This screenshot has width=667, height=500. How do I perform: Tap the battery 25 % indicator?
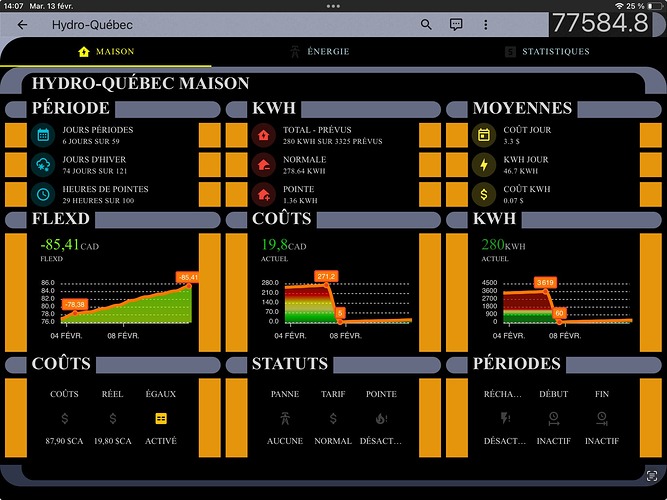coord(644,6)
